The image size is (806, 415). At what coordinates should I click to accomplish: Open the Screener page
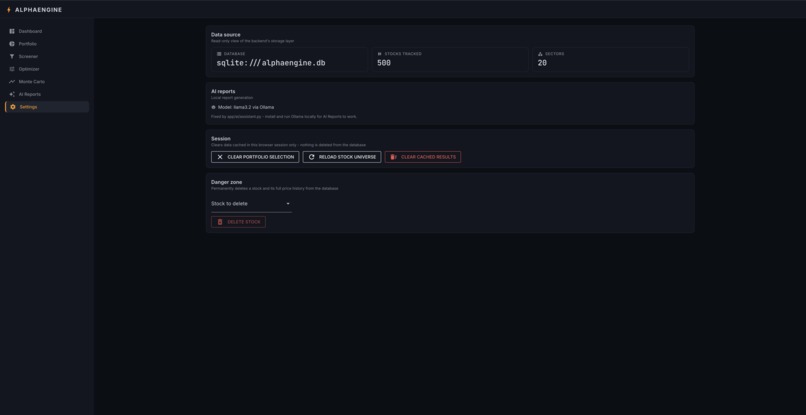(47, 57)
